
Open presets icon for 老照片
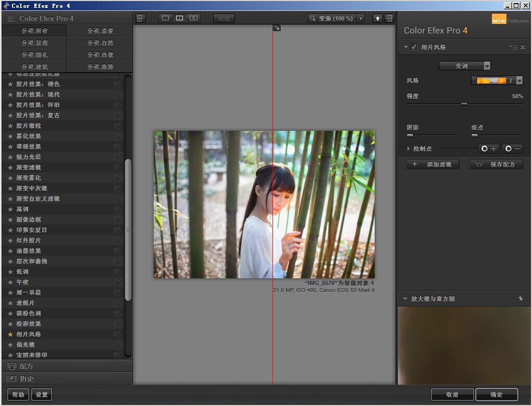[117, 303]
